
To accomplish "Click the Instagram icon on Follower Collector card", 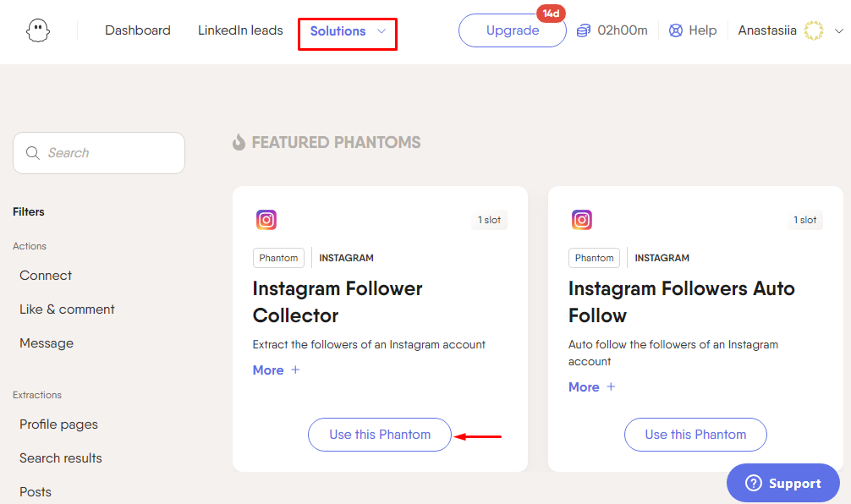I will (266, 220).
